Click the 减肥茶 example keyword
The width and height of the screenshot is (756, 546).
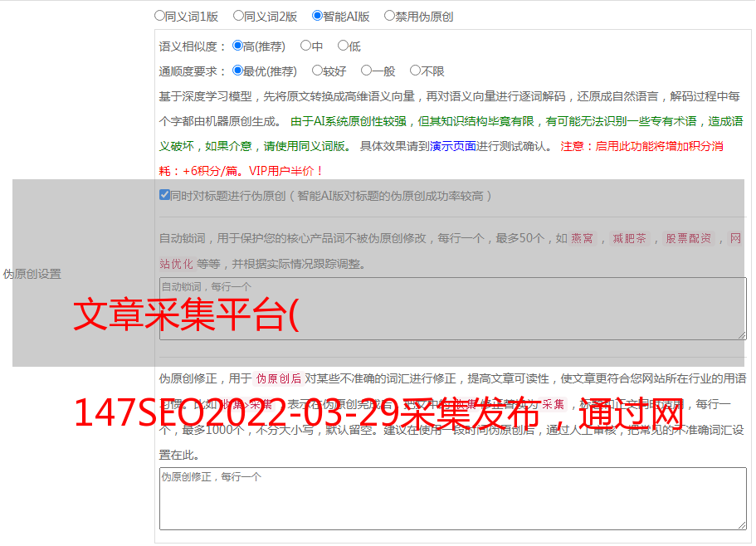pyautogui.click(x=630, y=238)
